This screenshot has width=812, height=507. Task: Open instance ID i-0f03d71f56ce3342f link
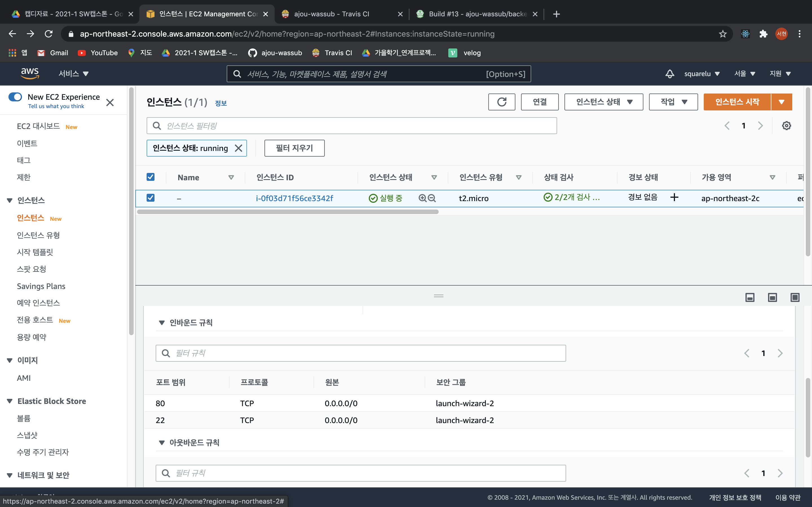point(294,198)
